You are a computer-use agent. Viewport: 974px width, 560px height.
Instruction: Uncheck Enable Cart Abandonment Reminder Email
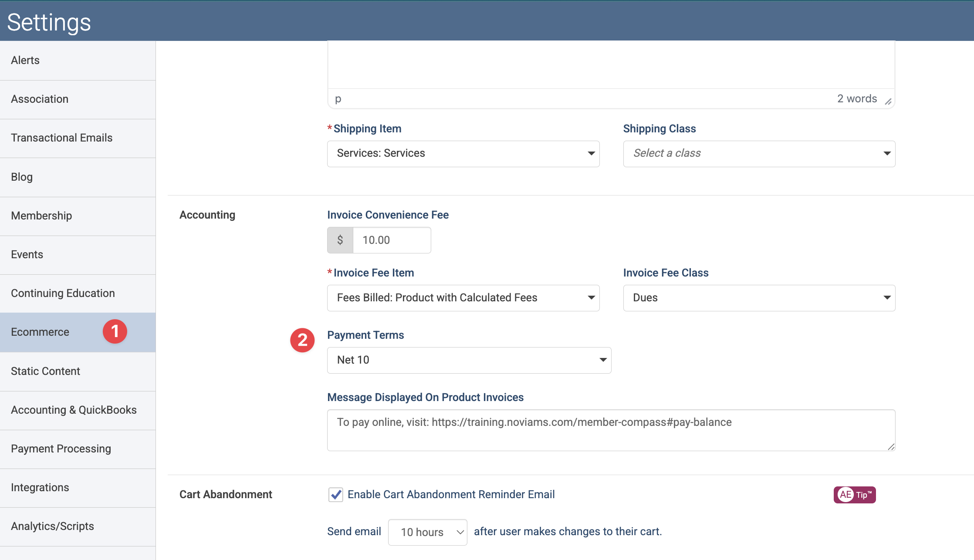coord(335,495)
